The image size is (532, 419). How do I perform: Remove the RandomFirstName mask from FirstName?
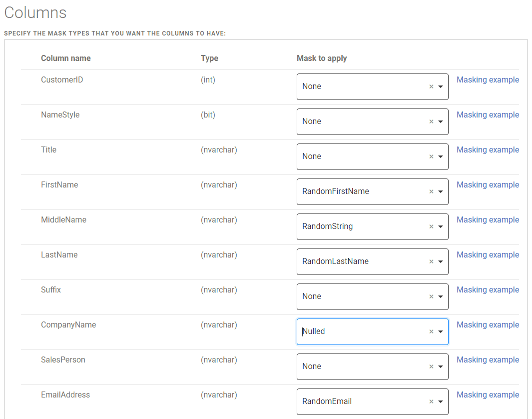[x=431, y=191]
